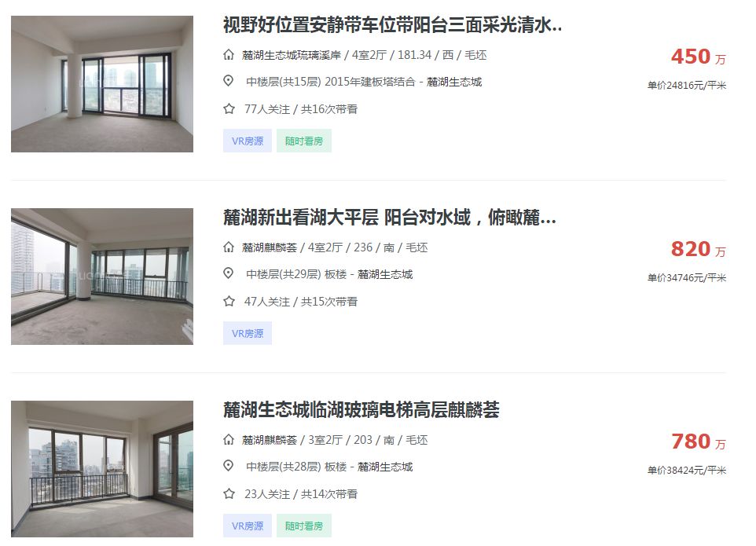This screenshot has width=756, height=546.
Task: Open balcony photo thumbnail of 820万 listing
Action: point(102,276)
